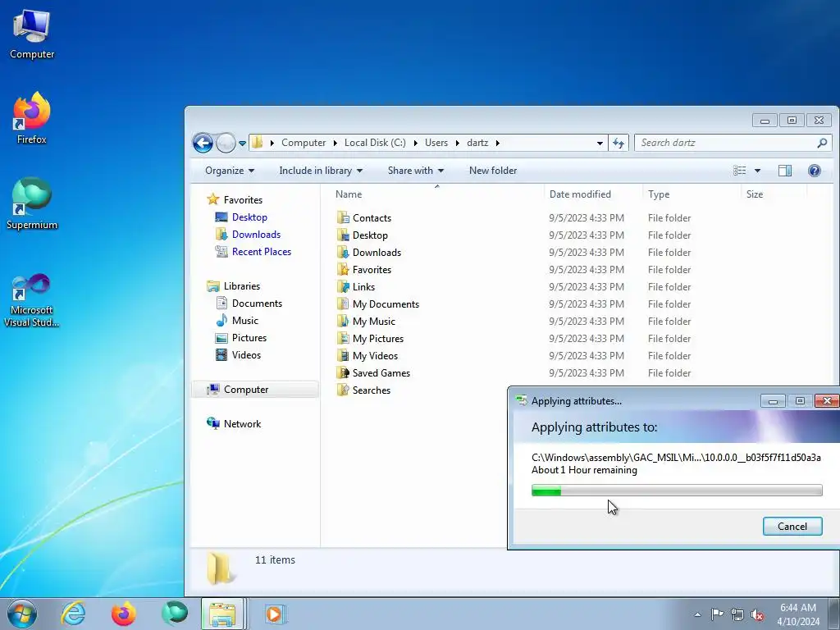Select Users in the address breadcrumb
The image size is (840, 630).
[x=436, y=143]
